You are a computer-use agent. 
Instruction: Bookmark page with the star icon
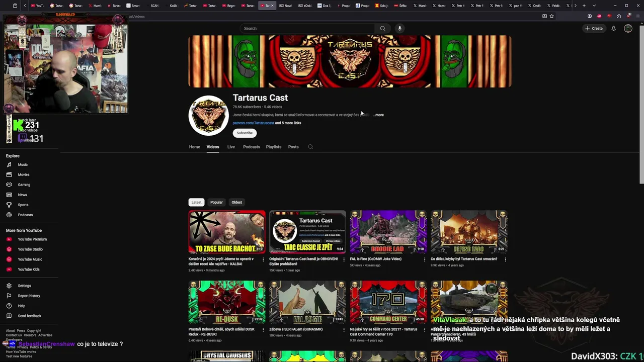coord(551,16)
